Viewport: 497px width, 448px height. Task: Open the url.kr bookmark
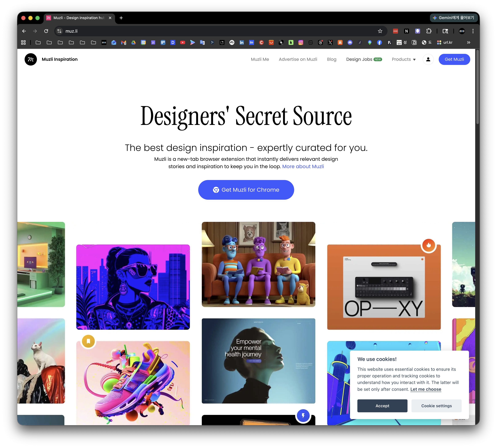pos(445,43)
